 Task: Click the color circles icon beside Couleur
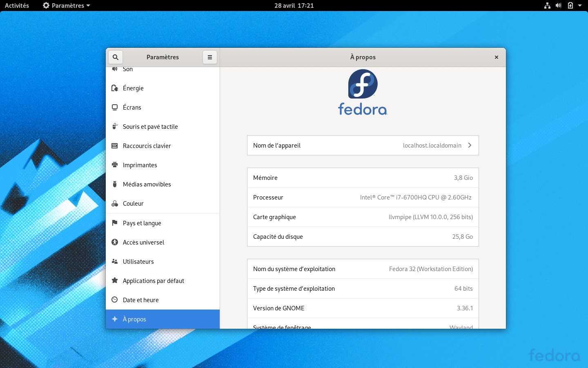(x=115, y=204)
